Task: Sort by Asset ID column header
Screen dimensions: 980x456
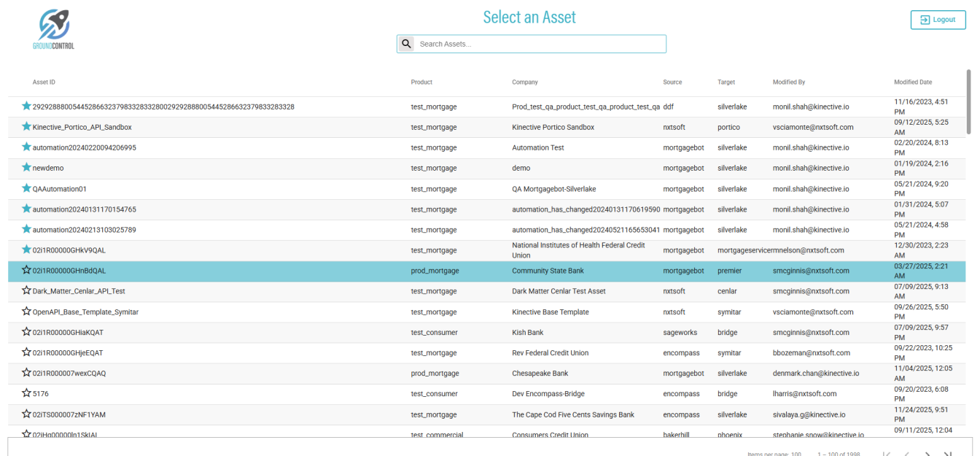Action: tap(44, 82)
